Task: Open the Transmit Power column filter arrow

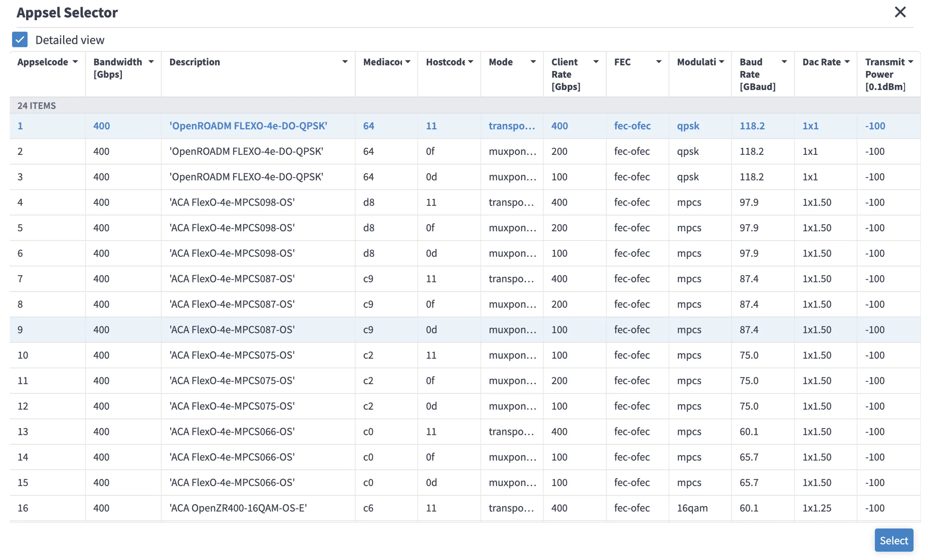Action: [x=910, y=62]
